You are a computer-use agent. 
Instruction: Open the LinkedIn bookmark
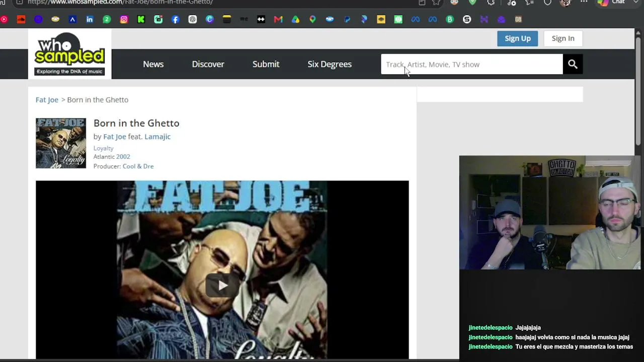[x=90, y=19]
